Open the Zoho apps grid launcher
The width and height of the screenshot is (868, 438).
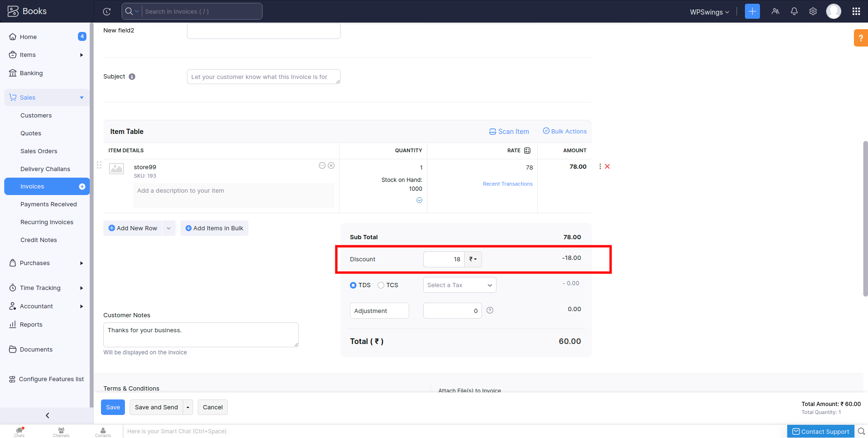click(x=856, y=11)
